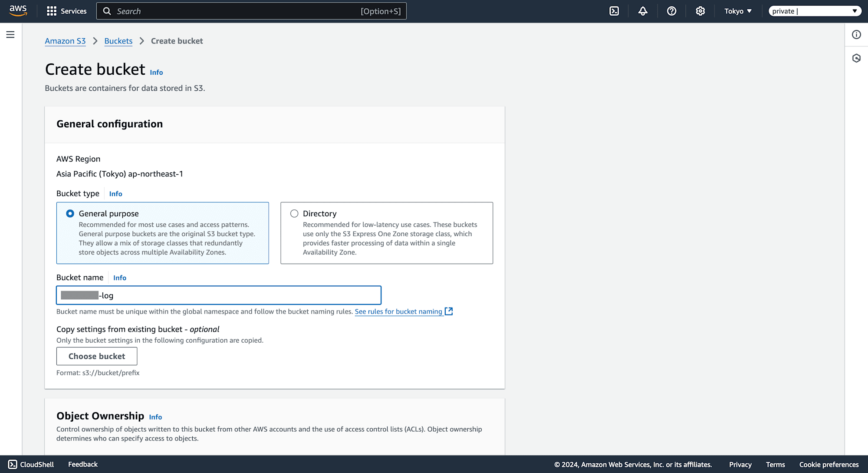Image resolution: width=868 pixels, height=473 pixels.
Task: Select the Directory bucket type
Action: pos(294,213)
